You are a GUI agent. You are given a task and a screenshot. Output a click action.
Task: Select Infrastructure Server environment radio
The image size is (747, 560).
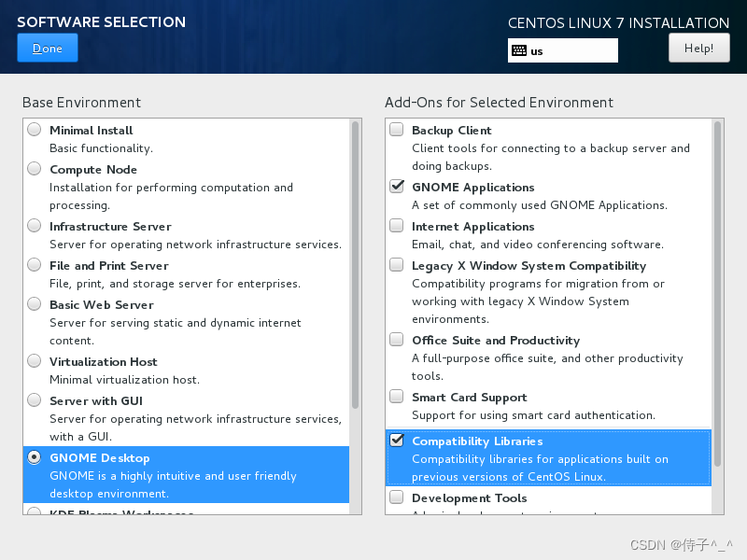click(x=35, y=226)
